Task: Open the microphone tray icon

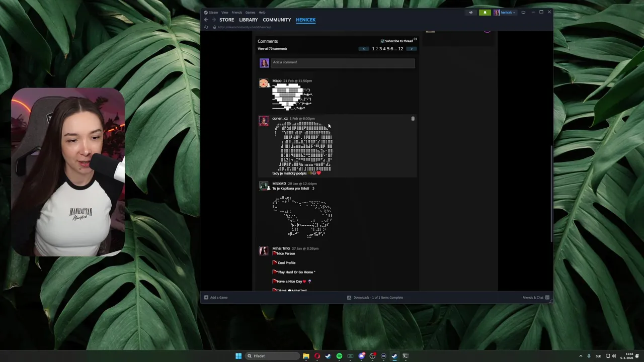Action: 589,356
